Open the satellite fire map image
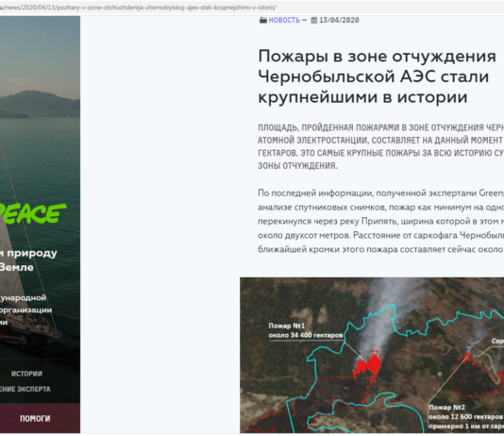 [372, 356]
